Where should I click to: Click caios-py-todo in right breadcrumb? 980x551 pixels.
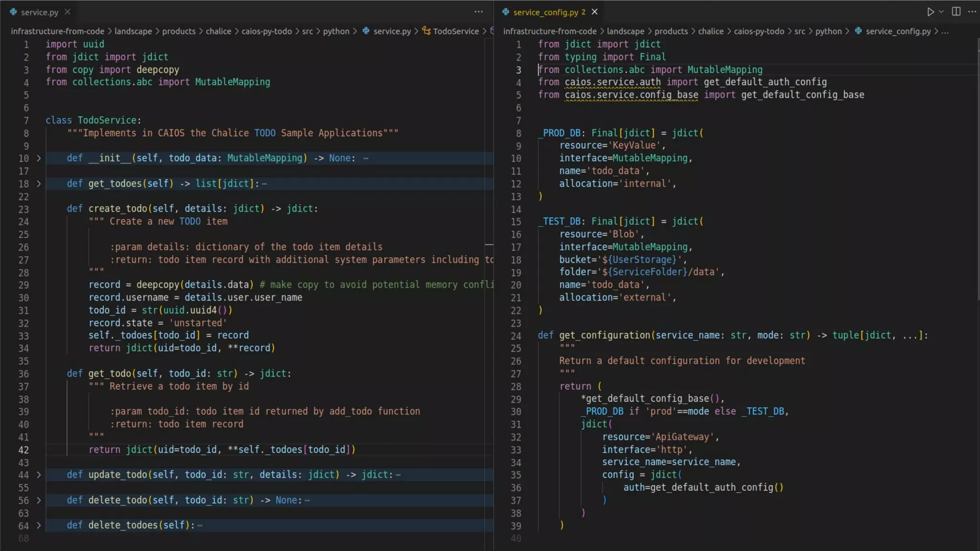pos(759,31)
